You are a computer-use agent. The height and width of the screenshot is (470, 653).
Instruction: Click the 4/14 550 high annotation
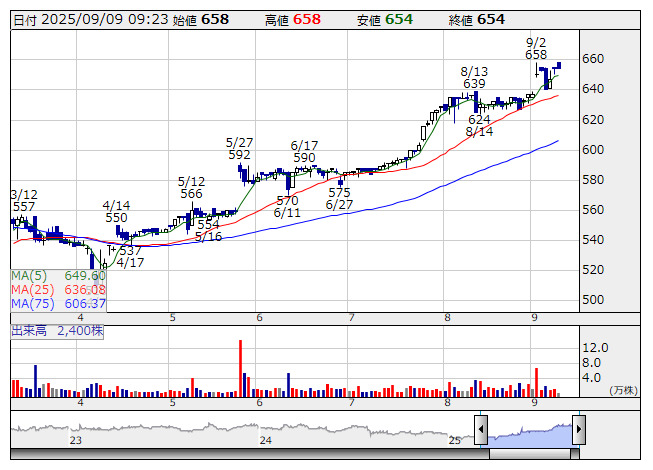click(116, 211)
